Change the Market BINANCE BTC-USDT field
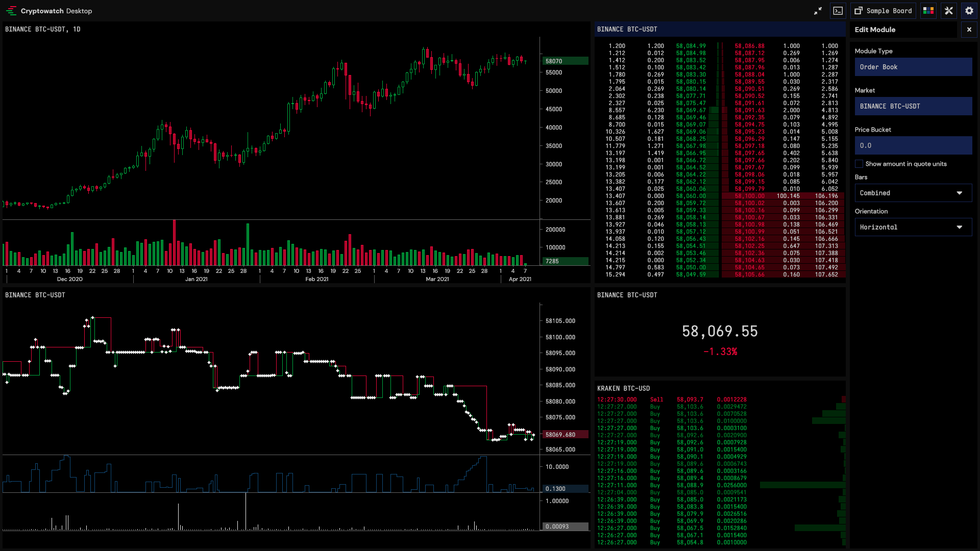The image size is (980, 551). coord(913,106)
